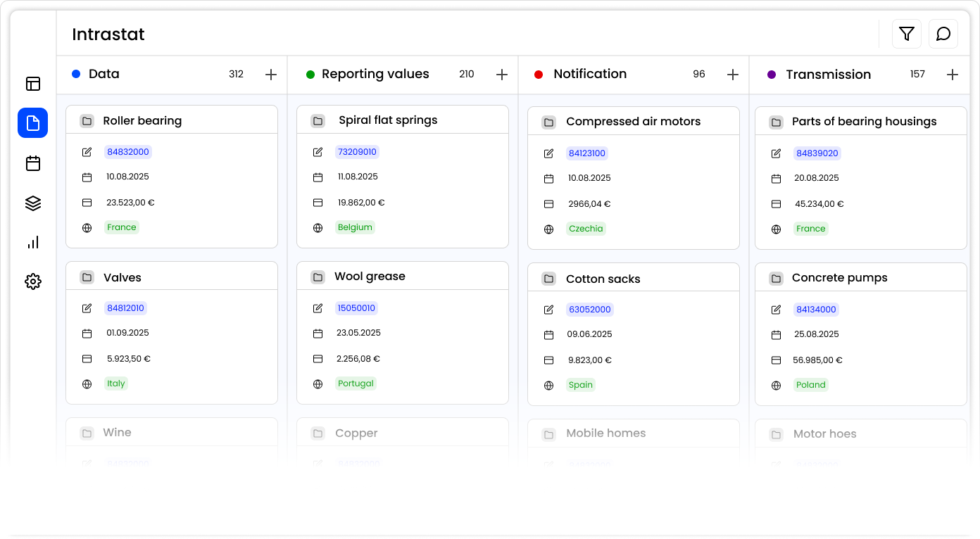Select commodity code 73209010 tag
Image resolution: width=980 pixels, height=539 pixels.
[357, 152]
